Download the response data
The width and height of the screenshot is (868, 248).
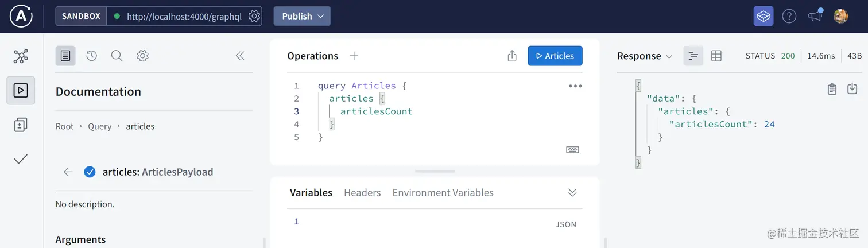[x=852, y=89]
